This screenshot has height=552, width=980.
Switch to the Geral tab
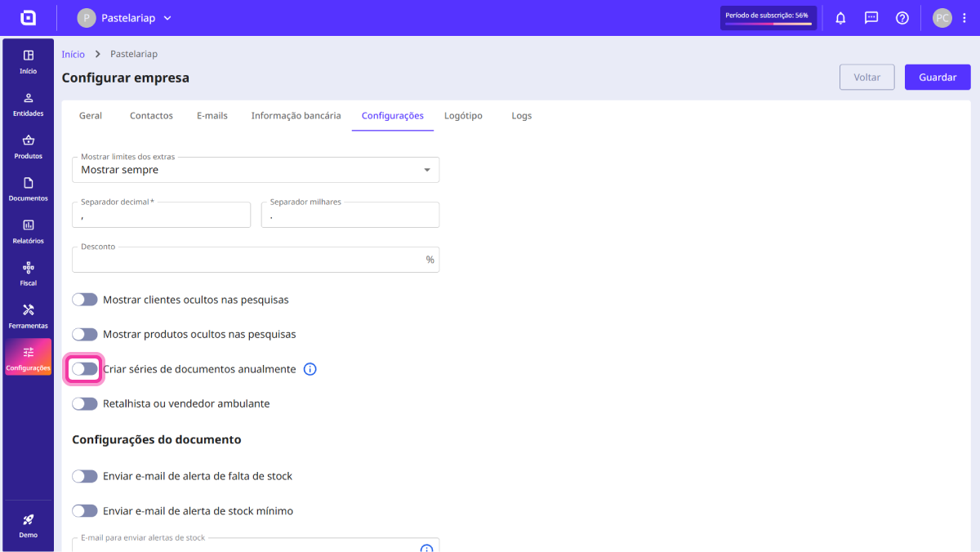[91, 116]
